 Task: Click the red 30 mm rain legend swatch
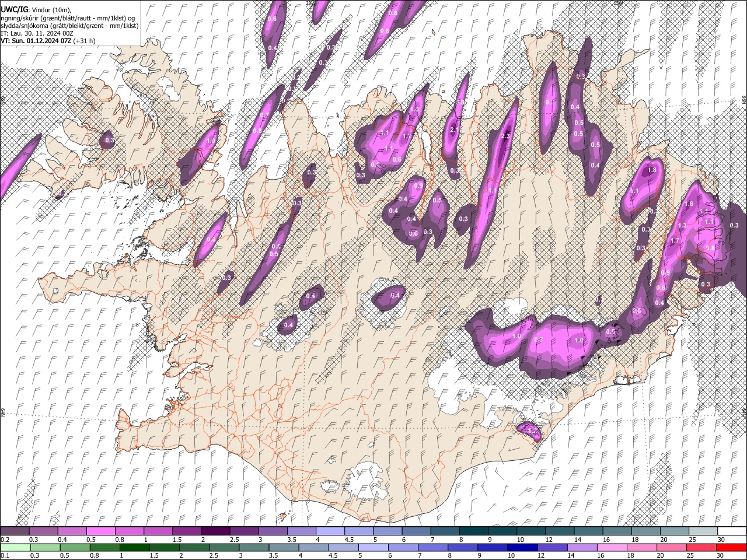(x=731, y=547)
